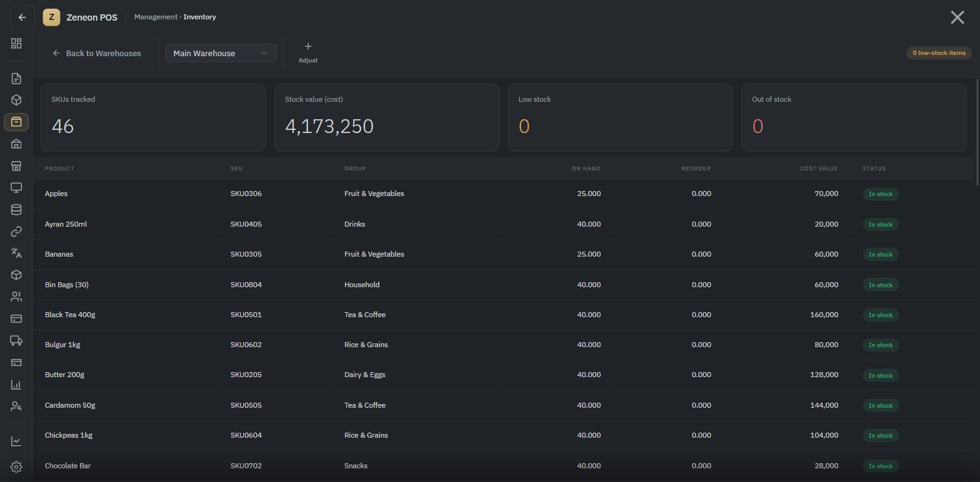Open the storefront icon in sidebar

pyautogui.click(x=16, y=165)
